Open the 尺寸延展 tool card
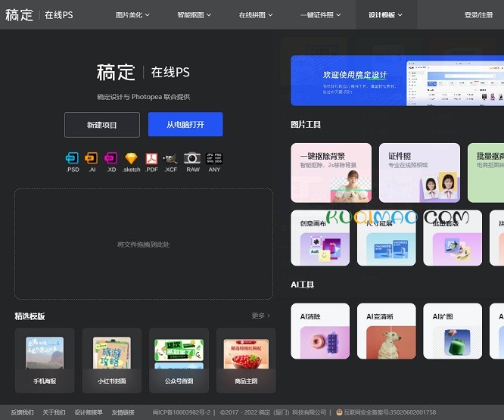Image resolution: width=504 pixels, height=420 pixels. point(387,238)
